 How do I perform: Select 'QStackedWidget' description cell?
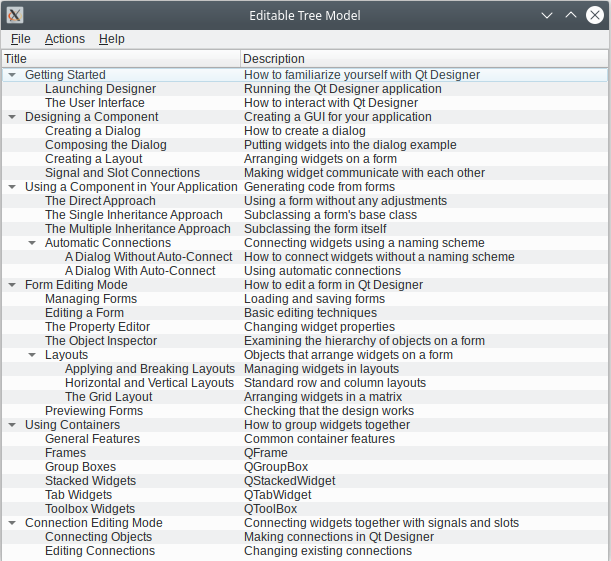click(x=289, y=481)
